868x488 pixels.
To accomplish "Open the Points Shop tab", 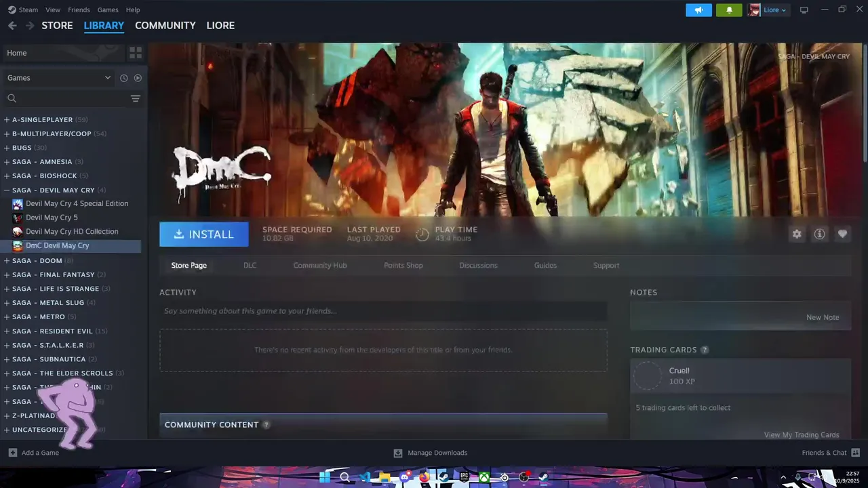I will [403, 266].
